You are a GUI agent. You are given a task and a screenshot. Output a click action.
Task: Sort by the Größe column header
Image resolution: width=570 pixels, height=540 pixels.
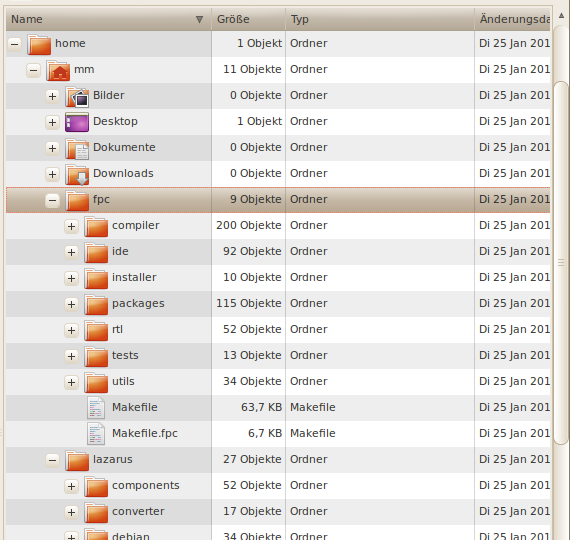(248, 19)
